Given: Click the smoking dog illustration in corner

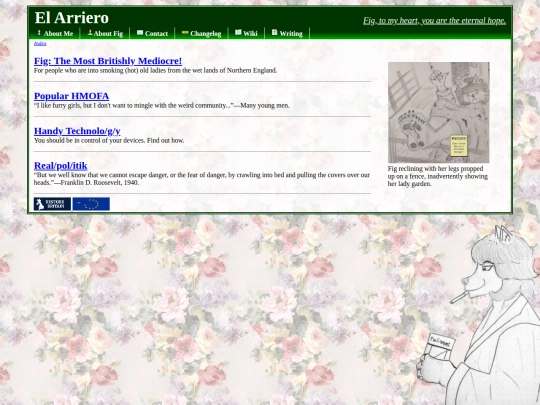Looking at the screenshot, I should 479,315.
